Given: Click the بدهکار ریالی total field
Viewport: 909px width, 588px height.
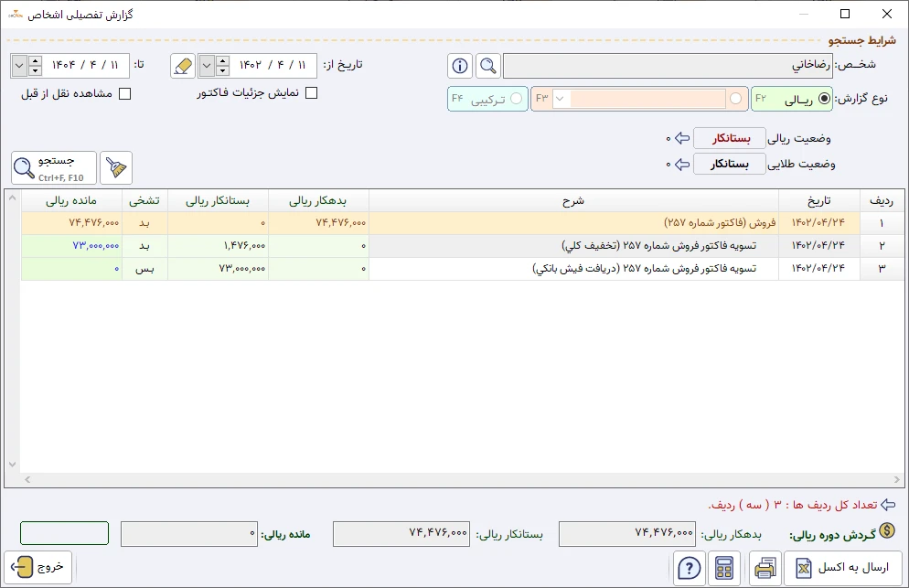Looking at the screenshot, I should [x=627, y=534].
